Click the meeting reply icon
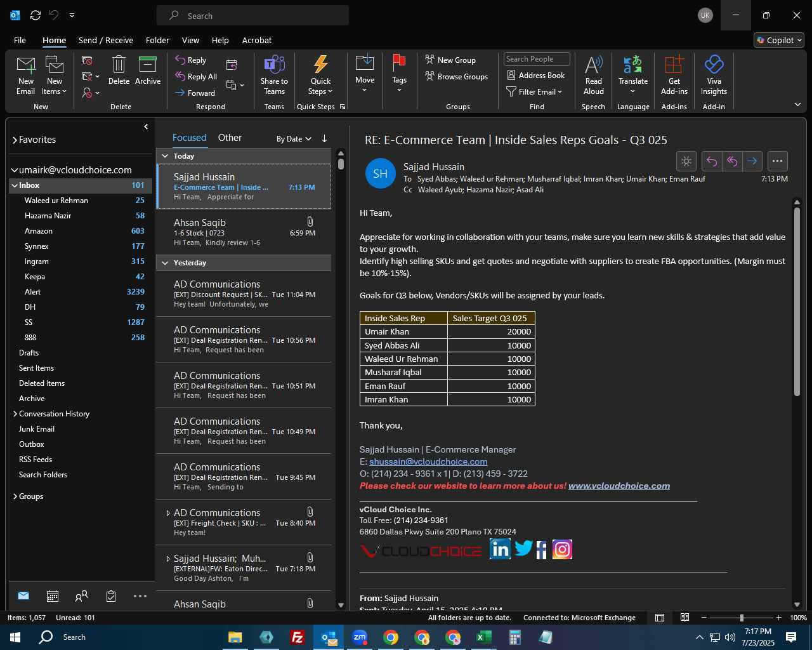This screenshot has height=650, width=812. [x=232, y=65]
